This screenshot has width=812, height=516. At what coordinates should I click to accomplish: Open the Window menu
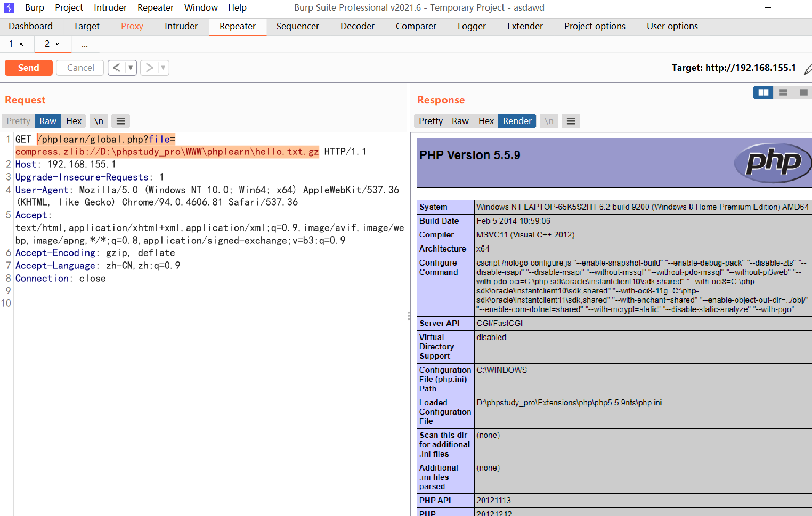(x=201, y=7)
